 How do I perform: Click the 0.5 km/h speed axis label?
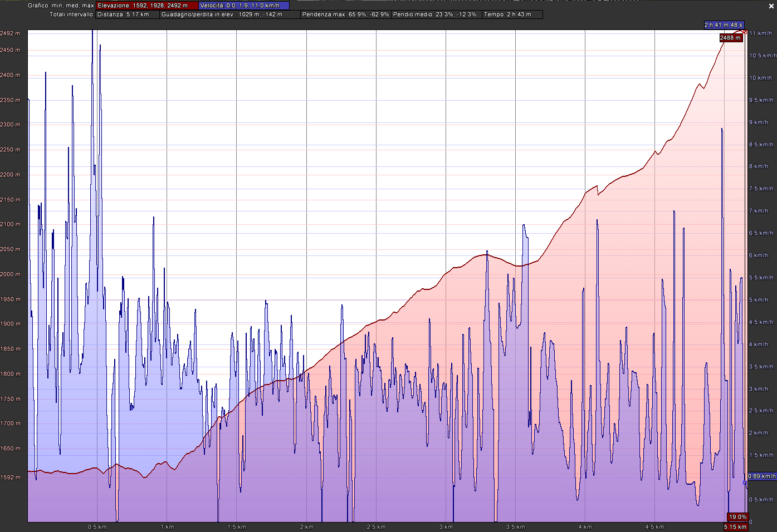point(761,500)
